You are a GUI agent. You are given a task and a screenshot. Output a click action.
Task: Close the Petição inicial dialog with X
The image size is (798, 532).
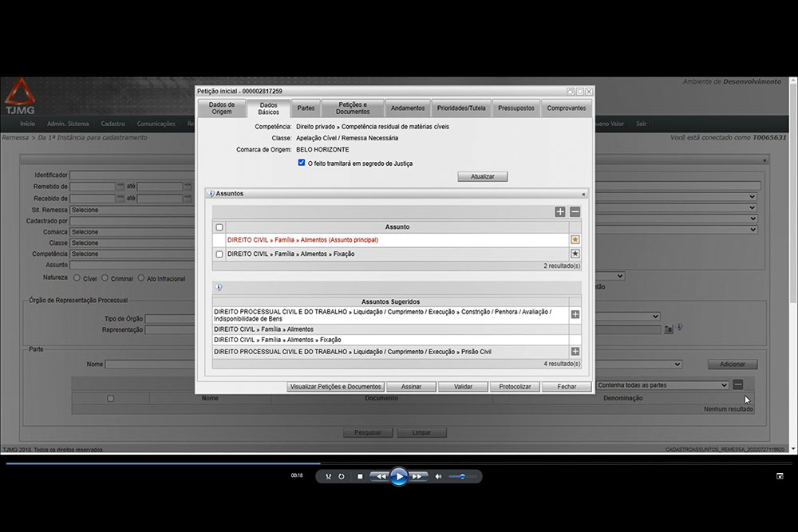coord(589,92)
